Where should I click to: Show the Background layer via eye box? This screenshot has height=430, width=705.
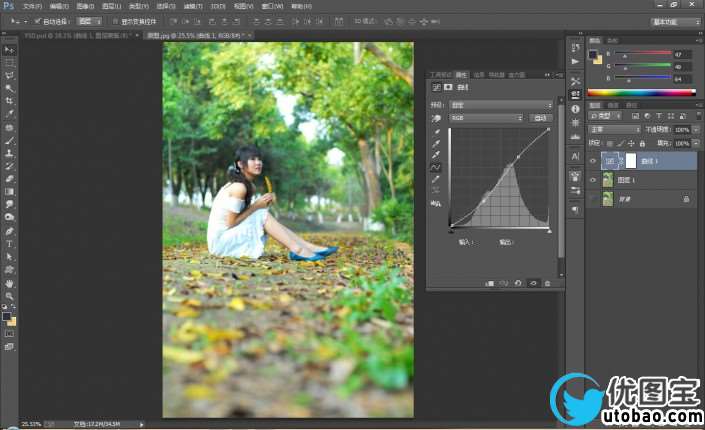593,199
